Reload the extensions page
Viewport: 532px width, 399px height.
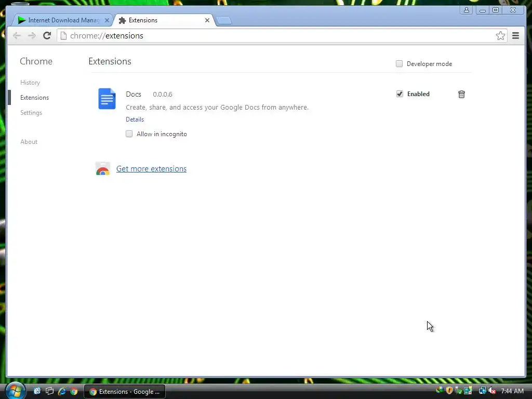click(x=47, y=36)
